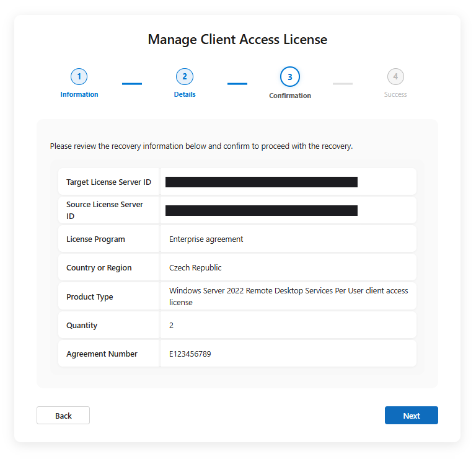Click the Next button
This screenshot has width=476, height=459.
(x=411, y=415)
